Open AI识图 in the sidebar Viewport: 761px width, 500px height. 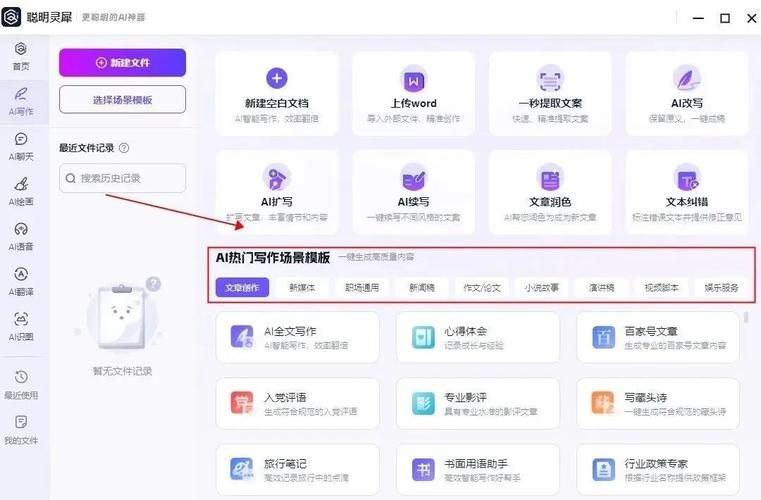point(21,319)
